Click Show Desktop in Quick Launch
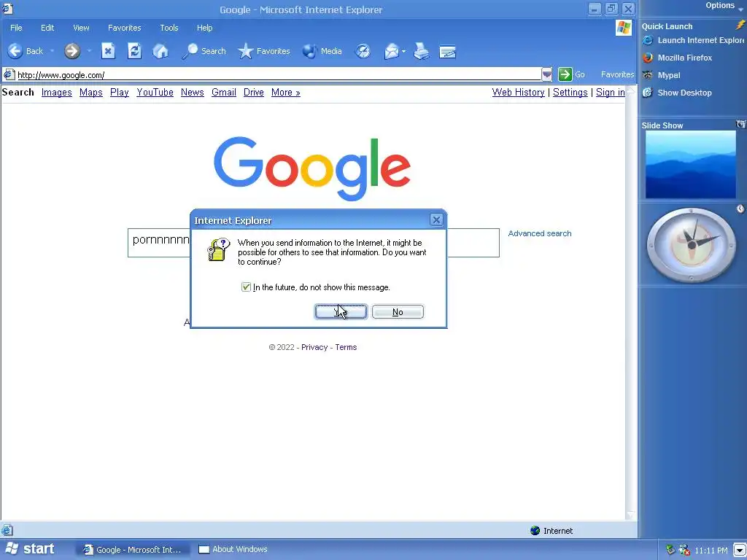 678,93
